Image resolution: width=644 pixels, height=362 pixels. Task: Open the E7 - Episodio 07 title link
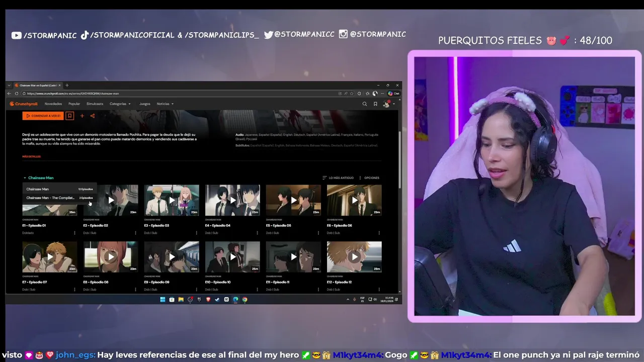(x=35, y=282)
